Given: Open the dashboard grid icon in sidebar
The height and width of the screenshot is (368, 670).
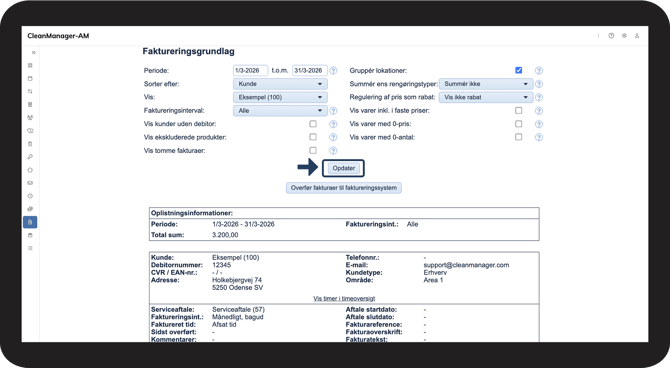Looking at the screenshot, I should [30, 65].
